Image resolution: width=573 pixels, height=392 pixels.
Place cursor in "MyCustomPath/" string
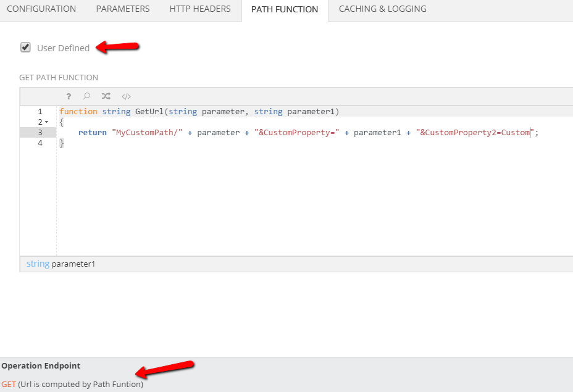147,133
